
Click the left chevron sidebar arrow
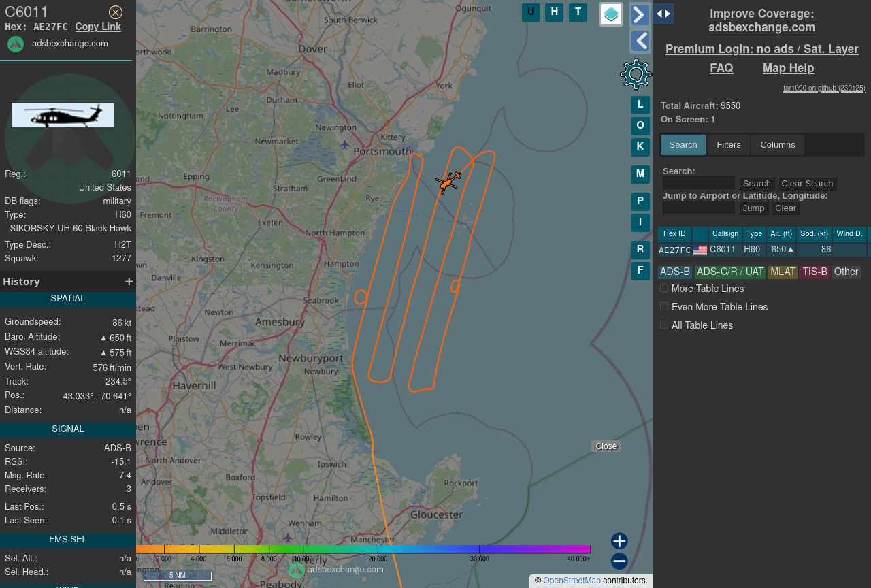(640, 41)
